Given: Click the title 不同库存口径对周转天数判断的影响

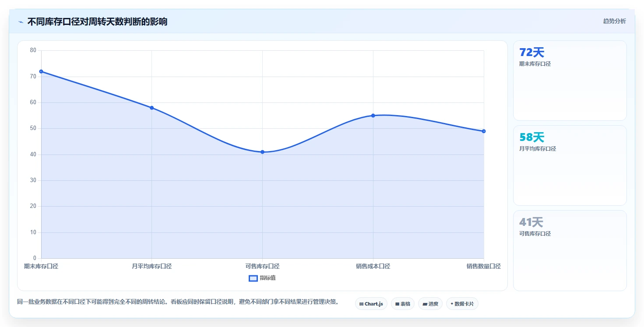Looking at the screenshot, I should point(97,22).
